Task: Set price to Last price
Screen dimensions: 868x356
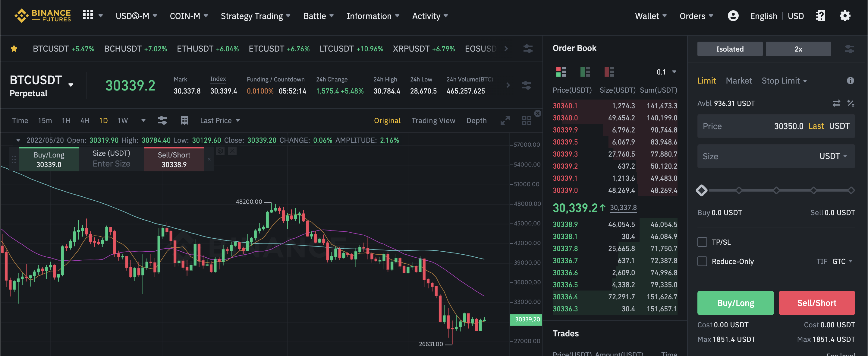Action: (x=816, y=126)
